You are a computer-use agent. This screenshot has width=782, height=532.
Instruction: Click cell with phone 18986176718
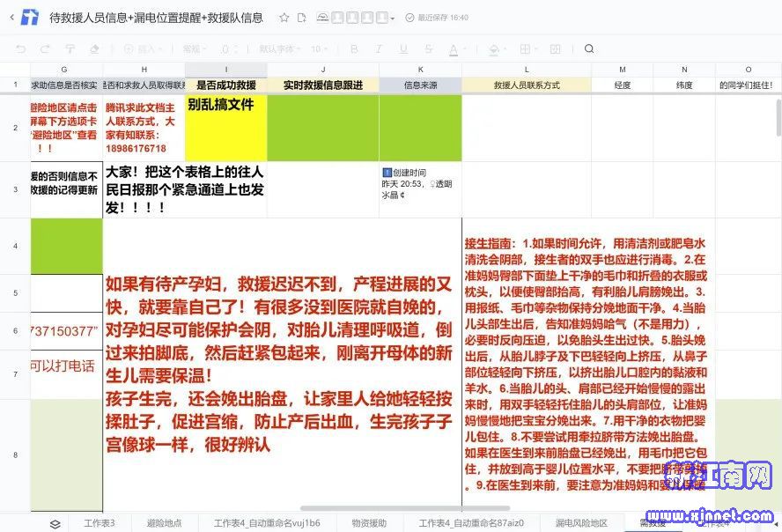144,128
